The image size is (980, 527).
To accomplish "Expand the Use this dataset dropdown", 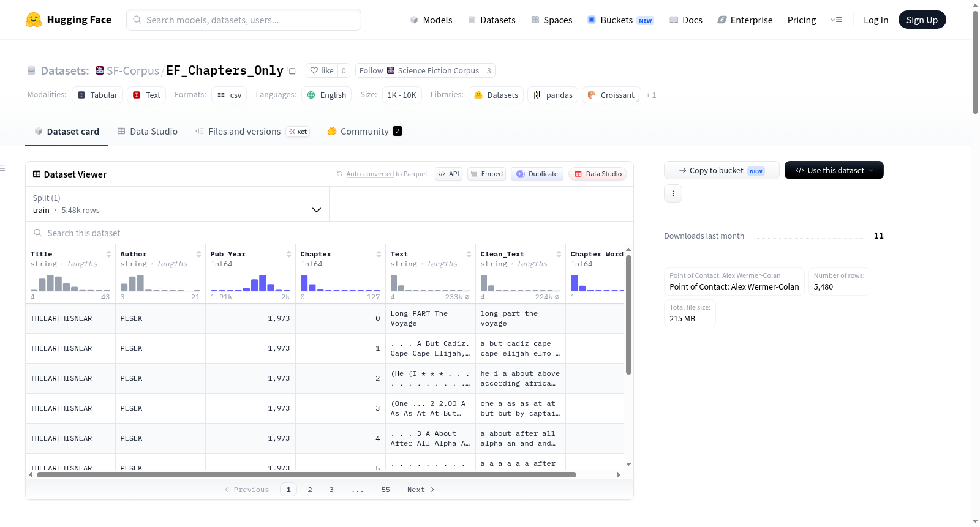I will (834, 170).
